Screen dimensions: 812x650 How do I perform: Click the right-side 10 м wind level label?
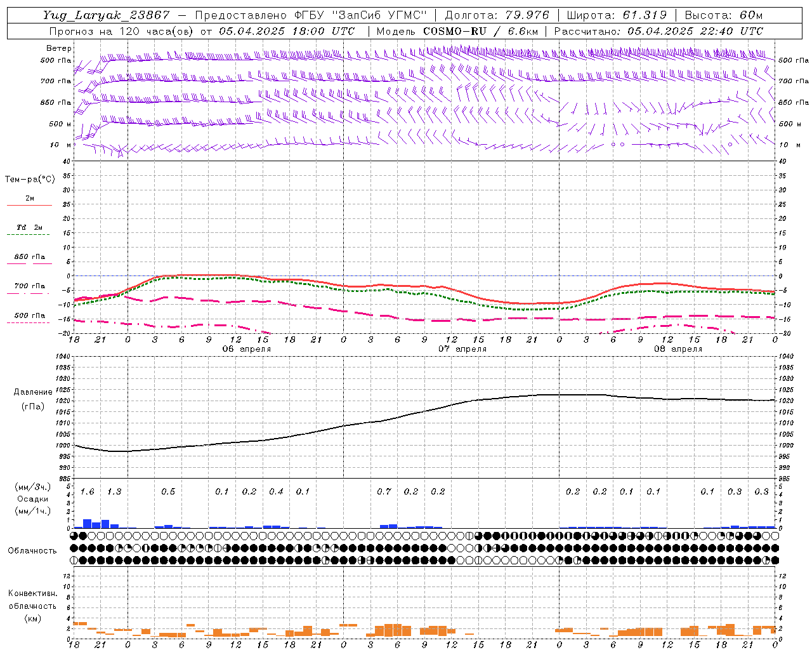pyautogui.click(x=789, y=145)
